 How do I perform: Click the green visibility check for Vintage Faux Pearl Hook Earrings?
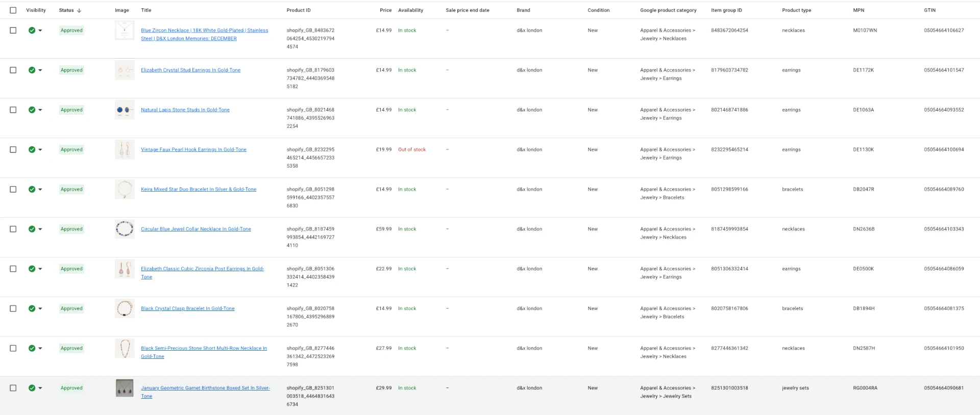point(32,150)
